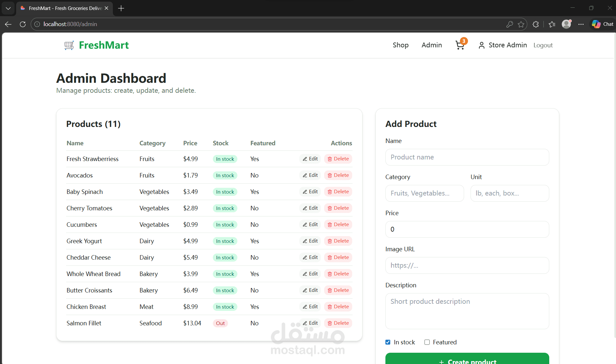
Task: Focus the Price input field
Action: pyautogui.click(x=467, y=229)
